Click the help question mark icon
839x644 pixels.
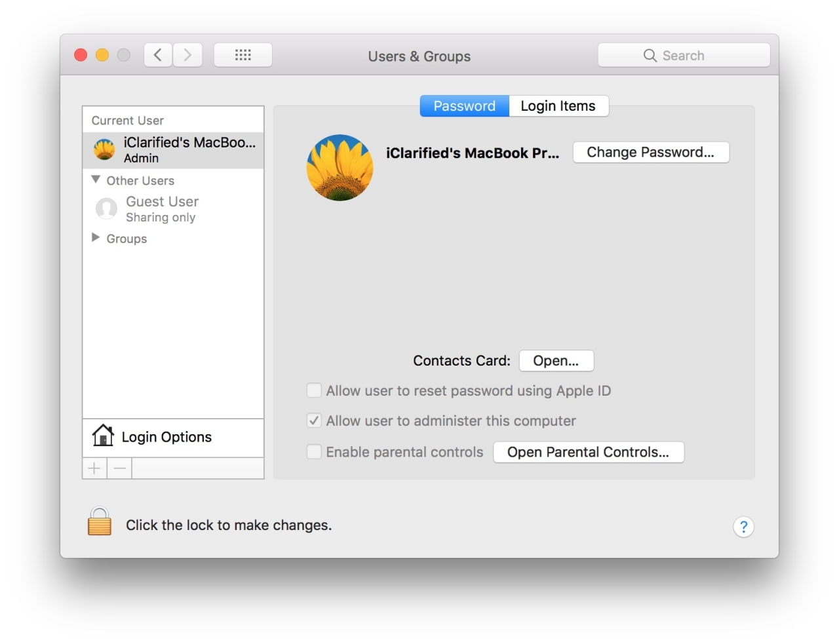coord(743,527)
